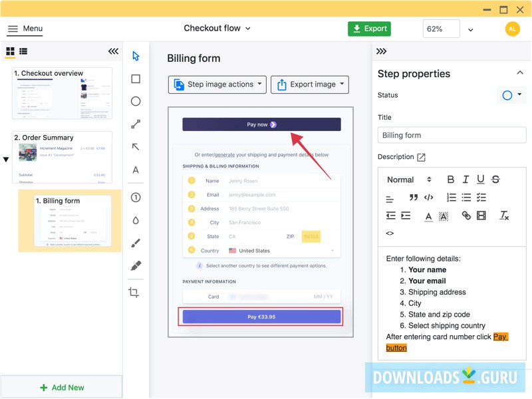Create a numbered list in description

click(x=452, y=197)
